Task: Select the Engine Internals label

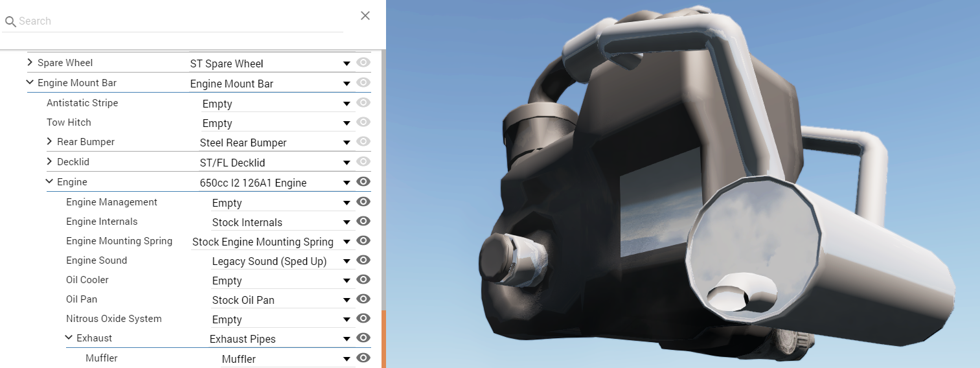Action: (x=102, y=222)
